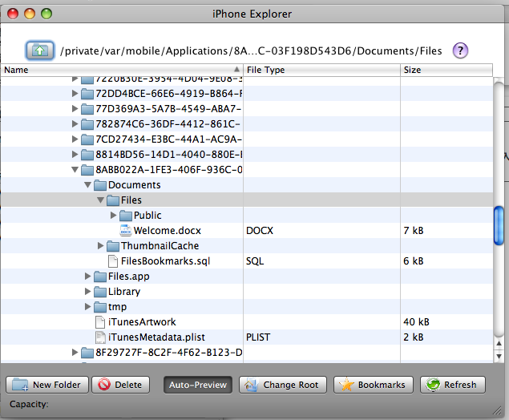Click the Delete button
Image resolution: width=509 pixels, height=420 pixels.
[121, 385]
